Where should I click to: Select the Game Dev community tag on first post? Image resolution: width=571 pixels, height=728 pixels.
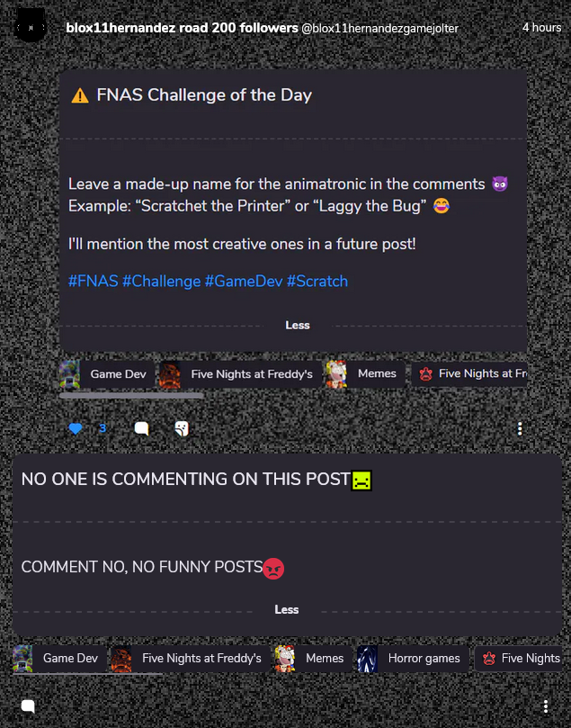(x=106, y=373)
